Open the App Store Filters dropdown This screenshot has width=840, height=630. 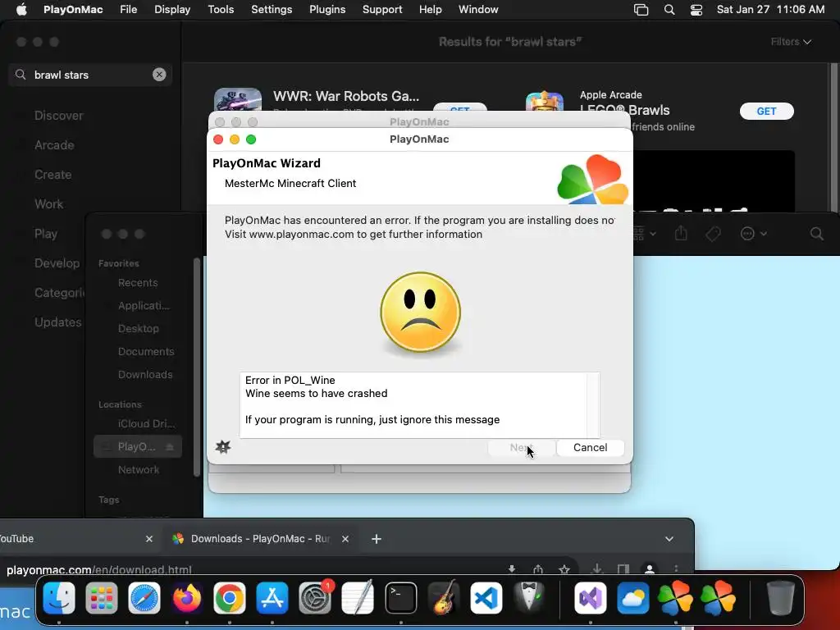click(x=791, y=42)
